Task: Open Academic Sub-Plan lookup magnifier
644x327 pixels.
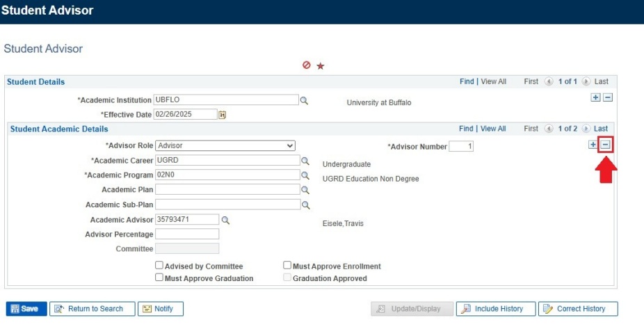Action: 305,205
